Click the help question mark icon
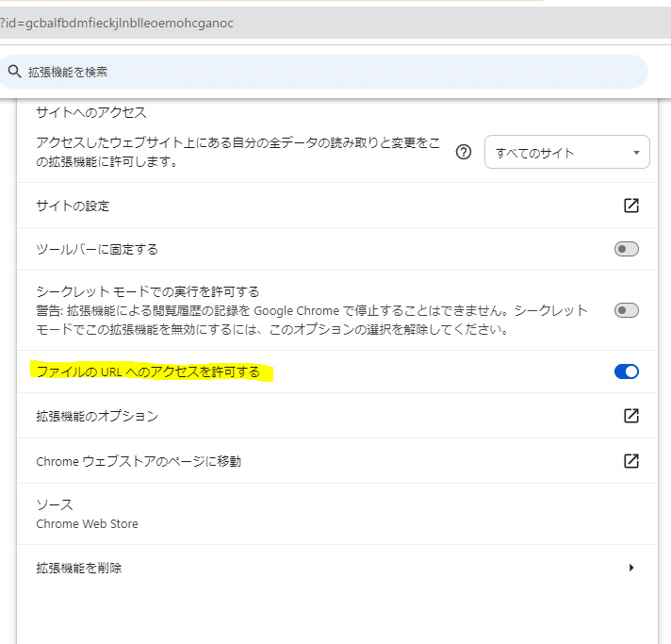This screenshot has height=644, width=671. click(x=464, y=152)
